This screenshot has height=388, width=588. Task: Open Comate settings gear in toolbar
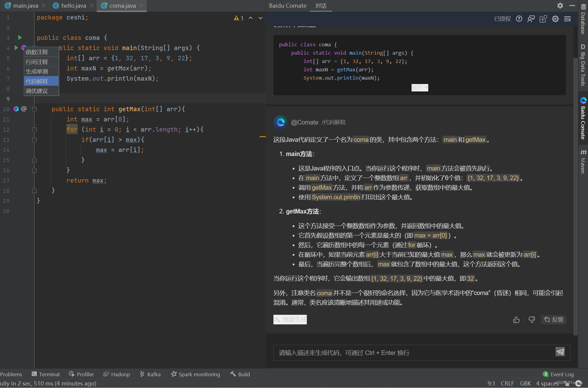[555, 19]
